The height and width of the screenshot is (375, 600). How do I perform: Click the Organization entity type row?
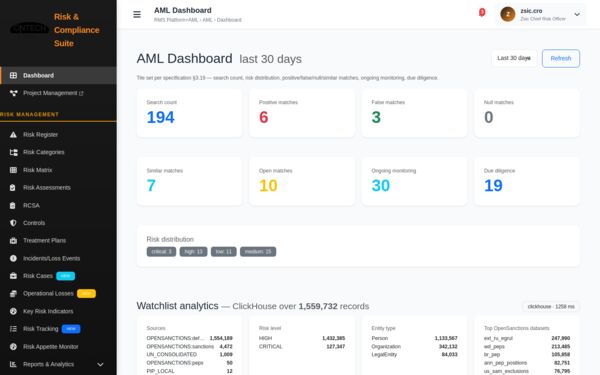[414, 346]
